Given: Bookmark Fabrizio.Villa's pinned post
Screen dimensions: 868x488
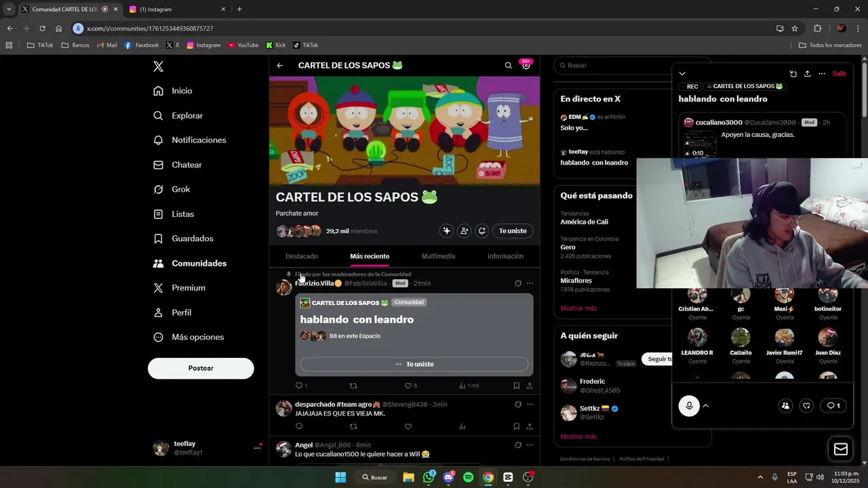Looking at the screenshot, I should pos(516,386).
